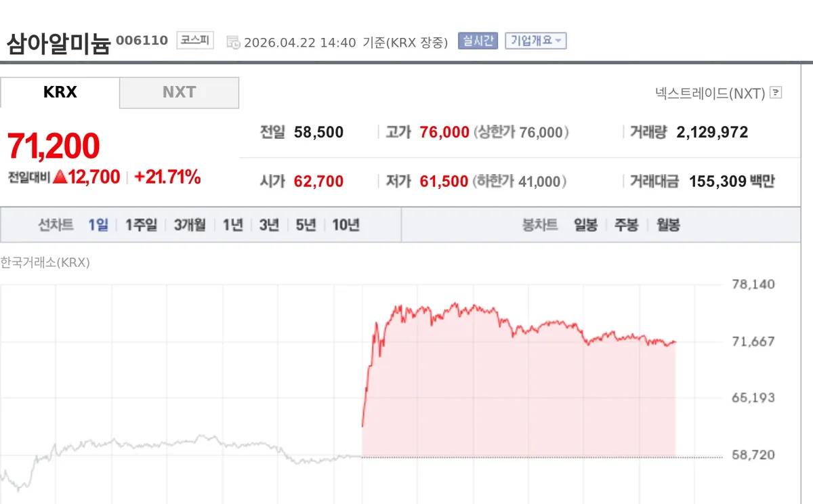This screenshot has width=813, height=504.
Task: Expand the 기업개요 dropdown
Action: point(535,41)
